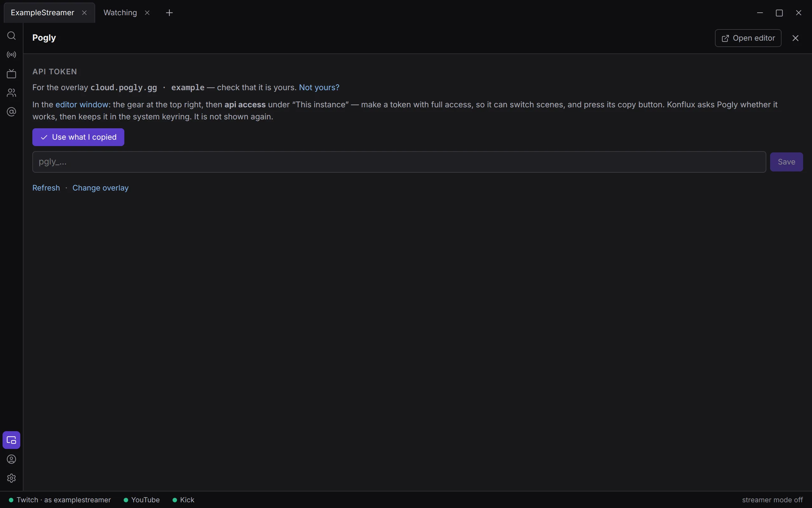Screen dimensions: 812x508
Task: Select the highlighted overlay icon in sidebar
Action: [11, 440]
